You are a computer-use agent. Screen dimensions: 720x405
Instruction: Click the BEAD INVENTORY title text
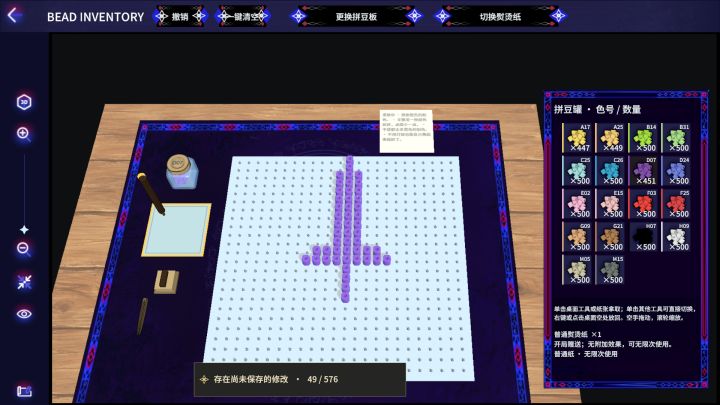[96, 17]
